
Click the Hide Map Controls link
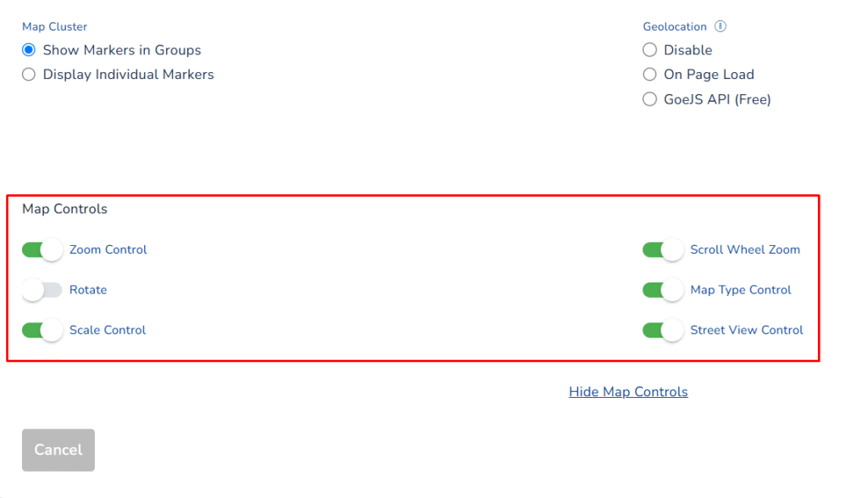pos(628,391)
